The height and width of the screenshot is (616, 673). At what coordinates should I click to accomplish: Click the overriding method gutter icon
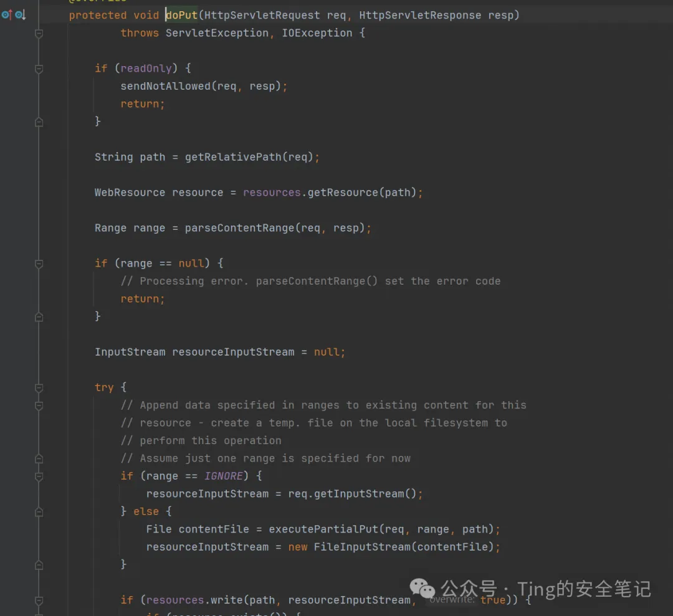(x=6, y=15)
